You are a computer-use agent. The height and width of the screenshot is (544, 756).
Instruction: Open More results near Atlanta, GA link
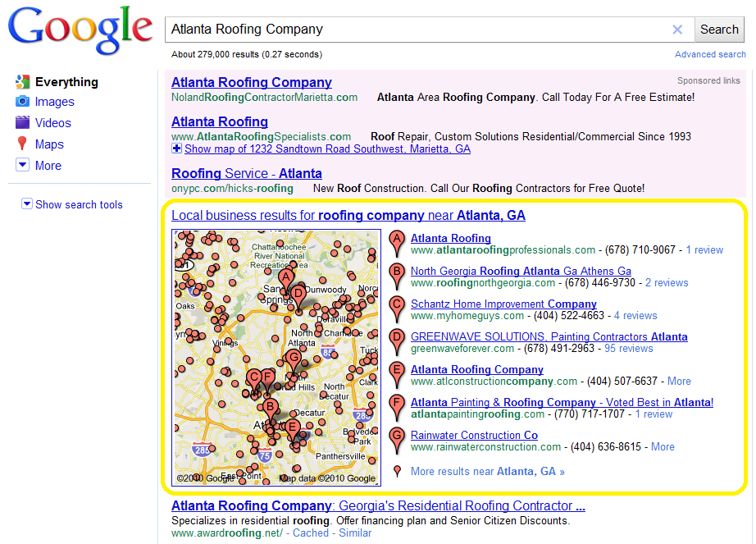487,471
